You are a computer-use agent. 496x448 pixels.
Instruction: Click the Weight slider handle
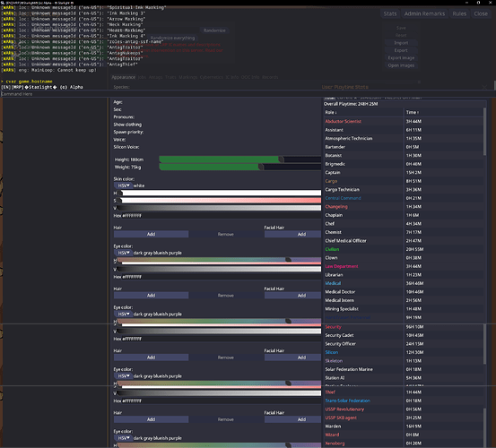point(261,167)
